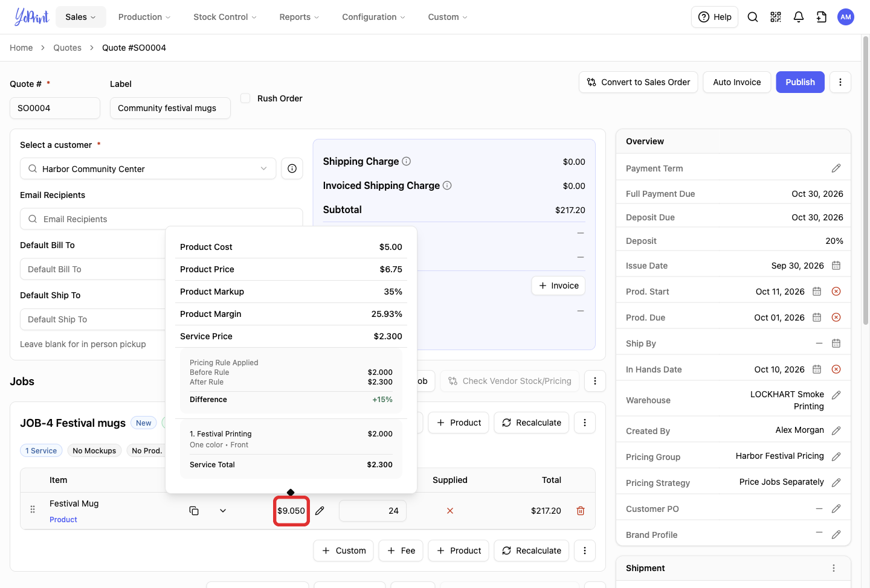This screenshot has width=870, height=588.
Task: Delete the Festival Mug line item
Action: (581, 511)
